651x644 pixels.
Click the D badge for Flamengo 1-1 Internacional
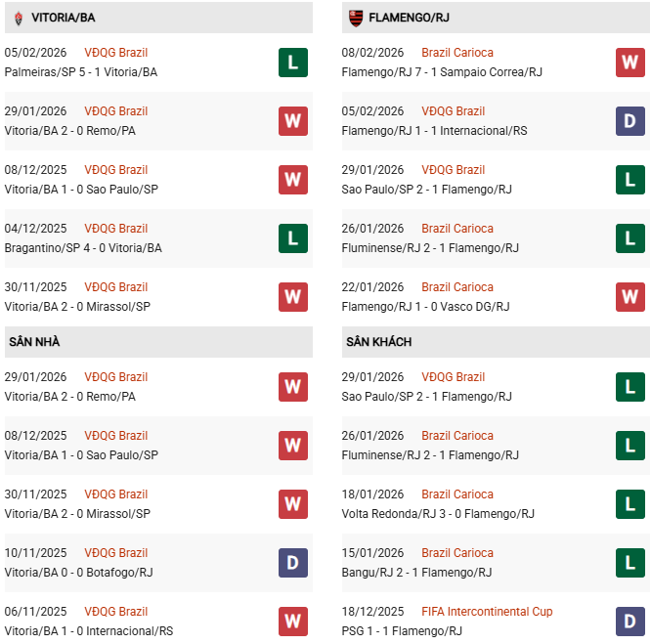(629, 121)
